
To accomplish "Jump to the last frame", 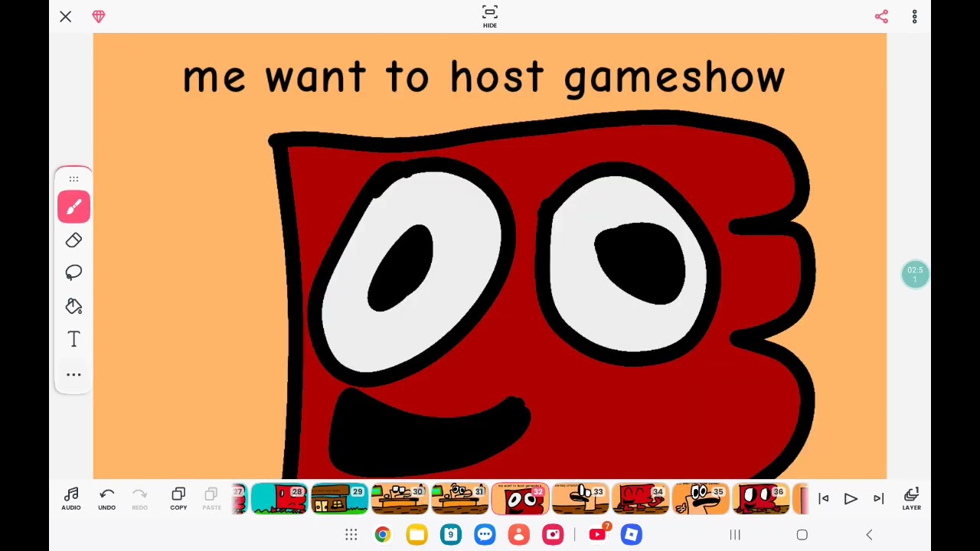I will tap(878, 499).
